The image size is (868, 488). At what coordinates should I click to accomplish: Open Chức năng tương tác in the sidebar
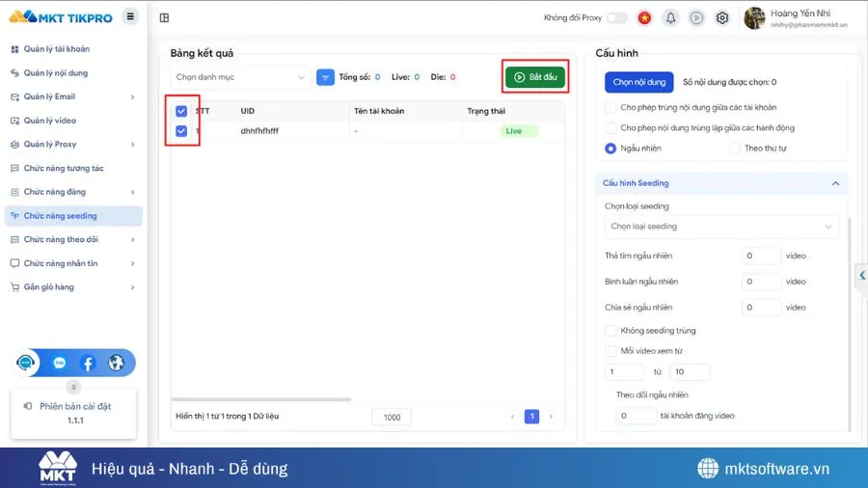73,168
